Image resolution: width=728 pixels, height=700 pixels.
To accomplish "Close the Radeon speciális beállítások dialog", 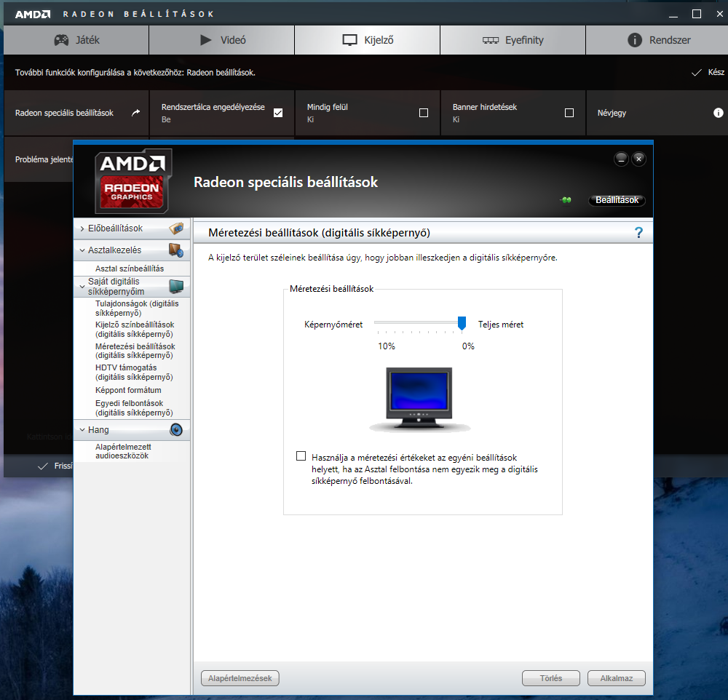I will [639, 159].
